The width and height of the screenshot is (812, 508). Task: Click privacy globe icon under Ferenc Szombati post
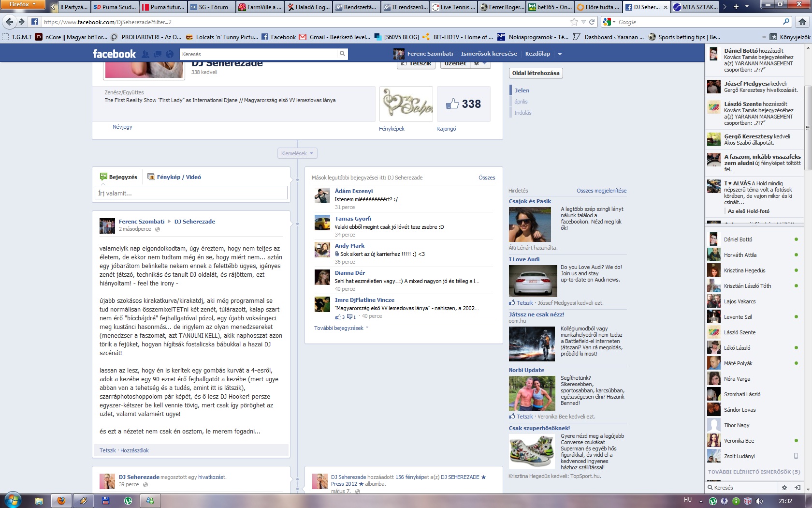(x=158, y=229)
